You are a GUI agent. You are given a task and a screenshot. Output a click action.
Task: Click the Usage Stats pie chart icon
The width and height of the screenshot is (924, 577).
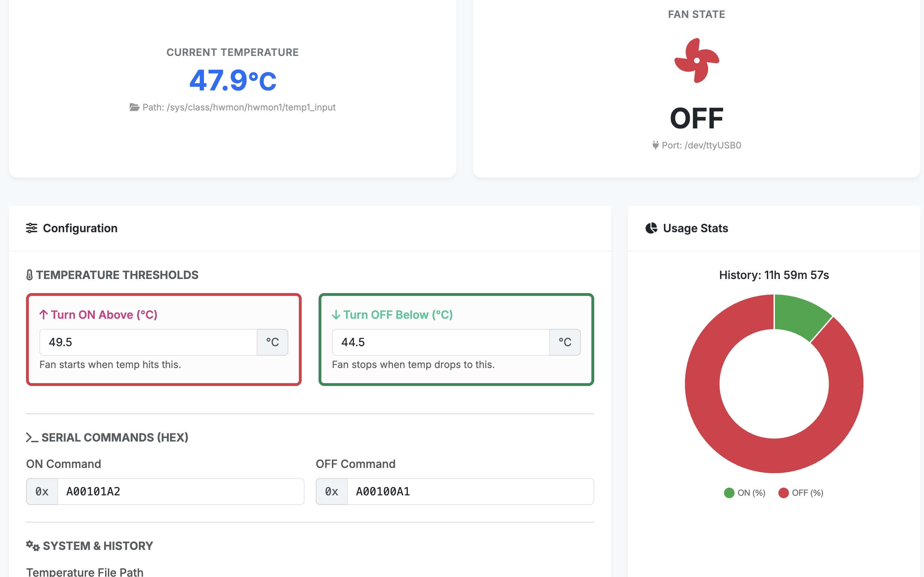(x=651, y=228)
